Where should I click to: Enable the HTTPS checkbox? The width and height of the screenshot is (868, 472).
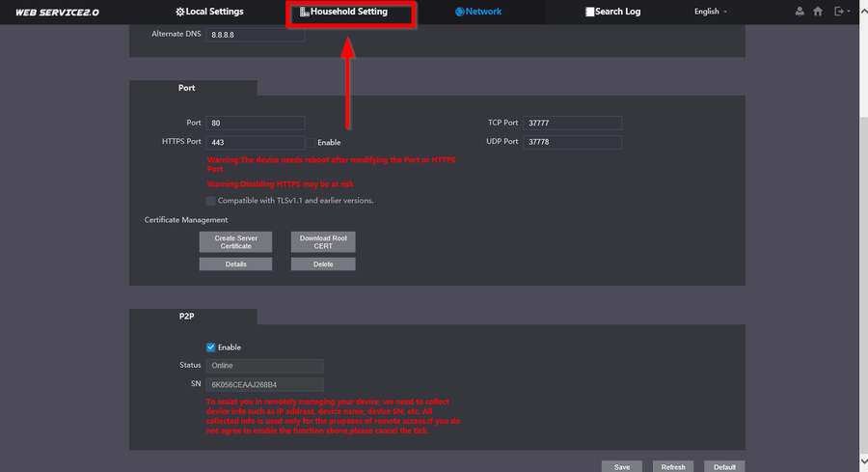point(312,143)
